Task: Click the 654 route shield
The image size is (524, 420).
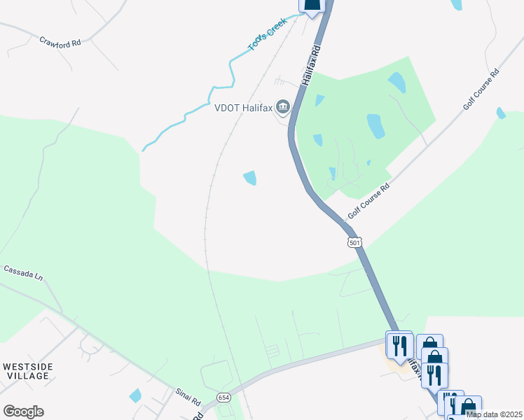Action: [x=223, y=398]
